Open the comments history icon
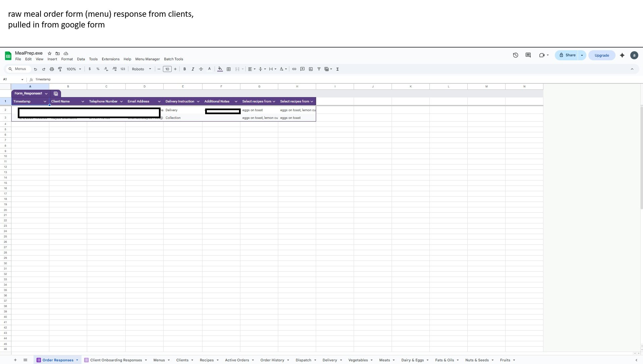This screenshot has height=364, width=643. tap(528, 55)
